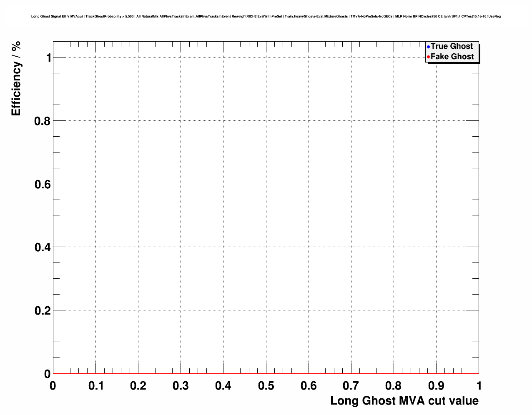Click the 0.7 x-axis tick label

tap(351, 386)
